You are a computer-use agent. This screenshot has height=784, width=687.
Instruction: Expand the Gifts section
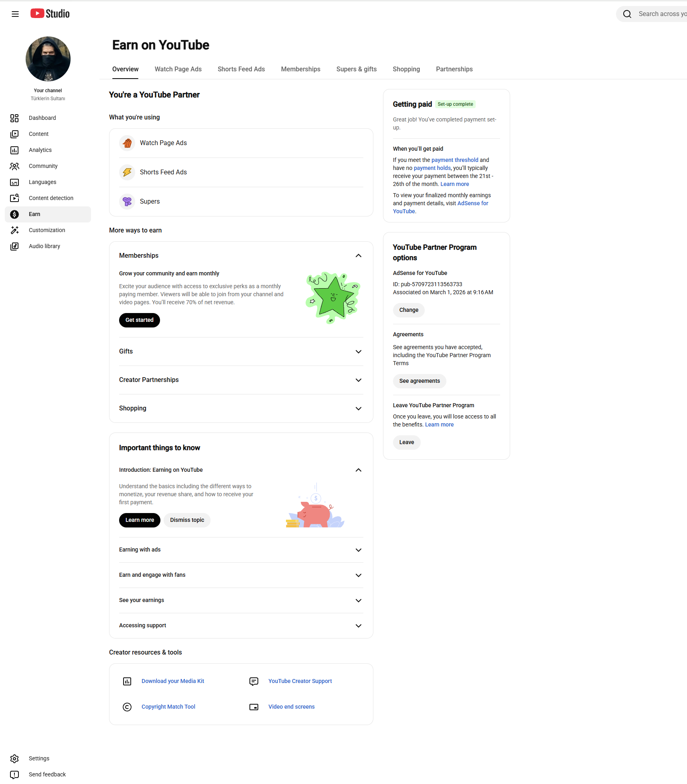pos(359,352)
